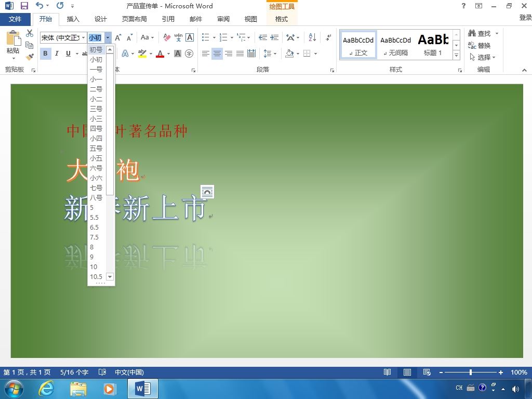Click 选择 (Select) button
The height and width of the screenshot is (399, 532).
pos(483,57)
